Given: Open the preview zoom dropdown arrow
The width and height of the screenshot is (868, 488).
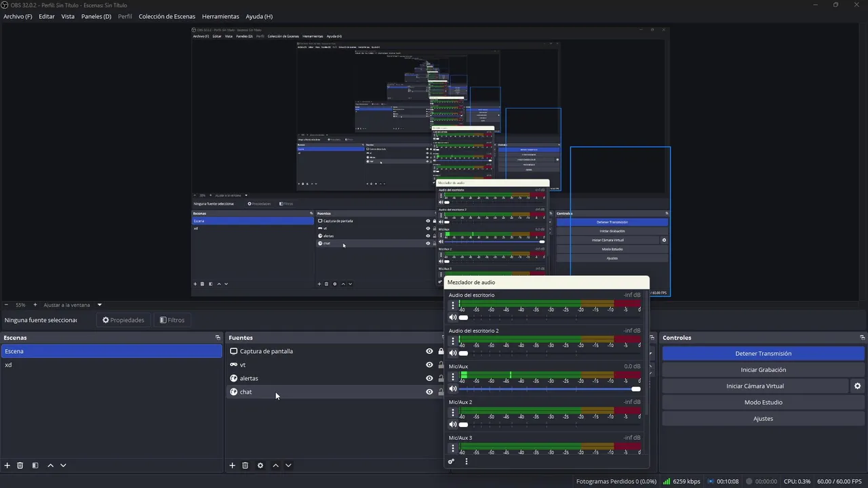Looking at the screenshot, I should click(x=99, y=305).
